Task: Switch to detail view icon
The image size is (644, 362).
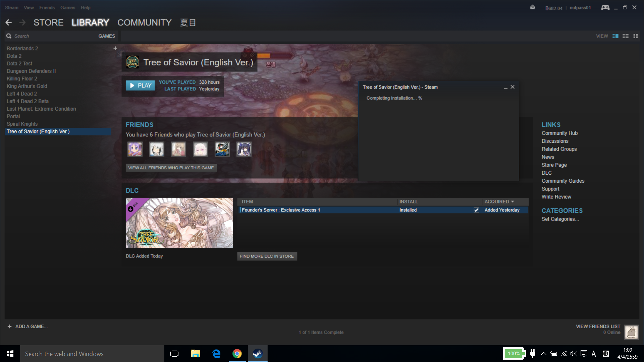Action: (x=615, y=36)
